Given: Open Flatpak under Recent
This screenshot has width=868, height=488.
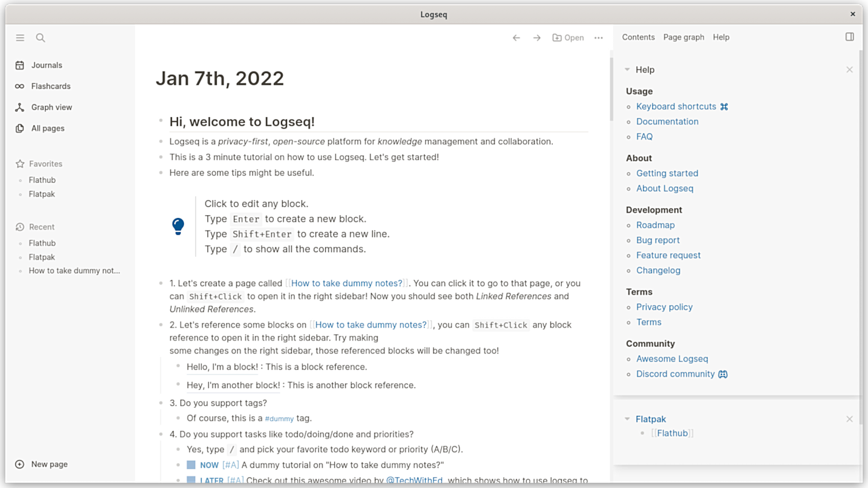Looking at the screenshot, I should click(x=42, y=257).
